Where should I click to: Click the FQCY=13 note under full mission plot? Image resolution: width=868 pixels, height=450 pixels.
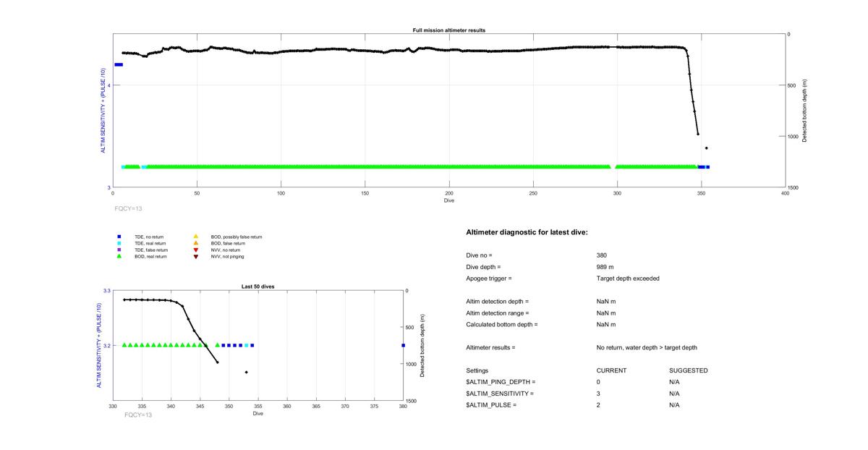128,208
